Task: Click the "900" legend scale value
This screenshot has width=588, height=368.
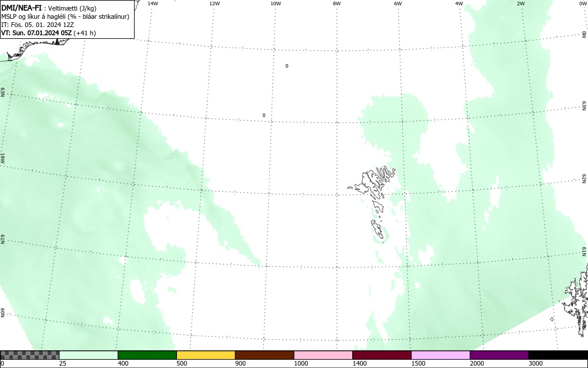Action: tap(240, 363)
